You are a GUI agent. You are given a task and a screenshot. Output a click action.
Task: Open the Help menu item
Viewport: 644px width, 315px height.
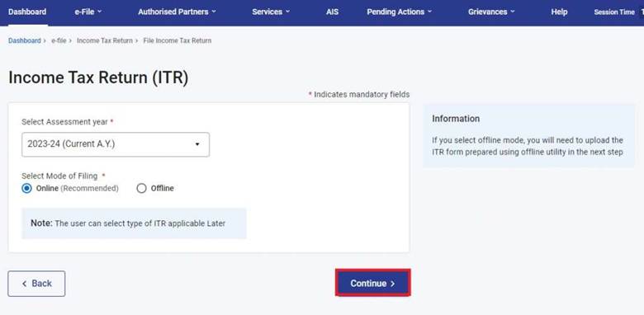(x=559, y=12)
